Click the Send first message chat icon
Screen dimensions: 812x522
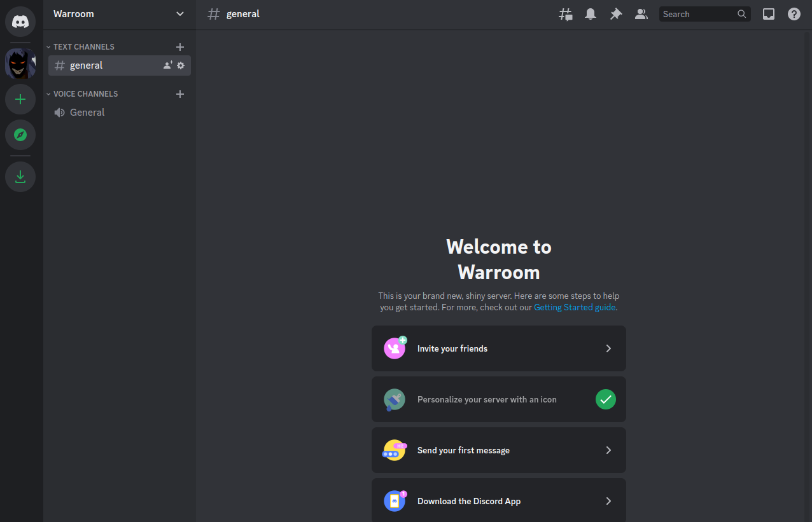pos(395,450)
